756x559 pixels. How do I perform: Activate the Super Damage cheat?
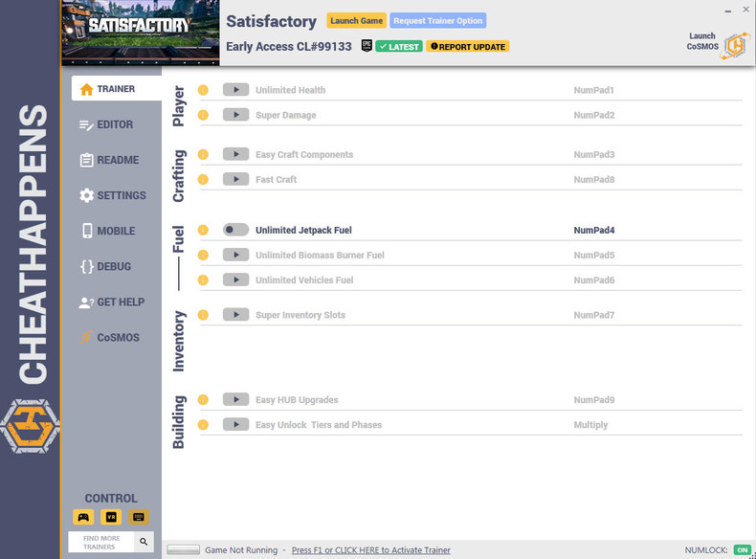[x=235, y=115]
